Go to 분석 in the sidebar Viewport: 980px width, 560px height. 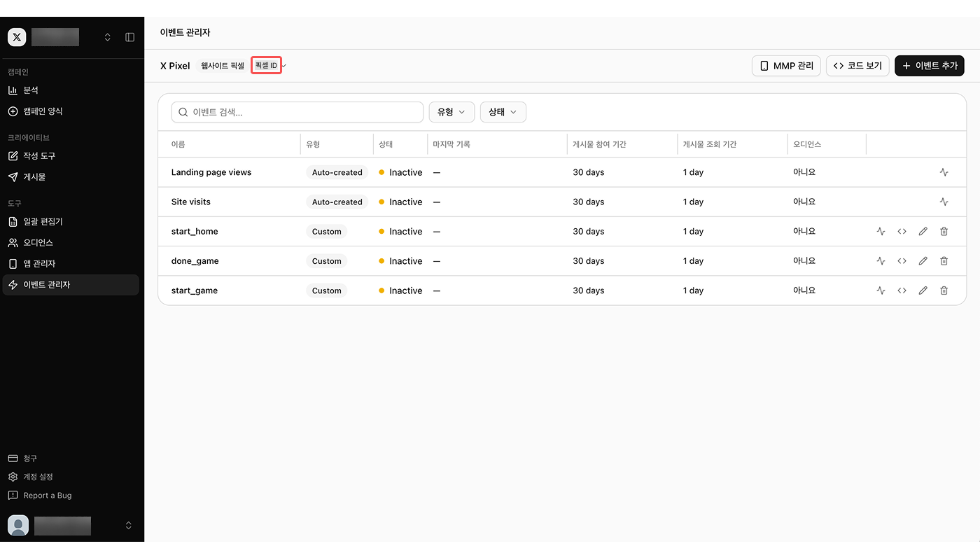71,90
